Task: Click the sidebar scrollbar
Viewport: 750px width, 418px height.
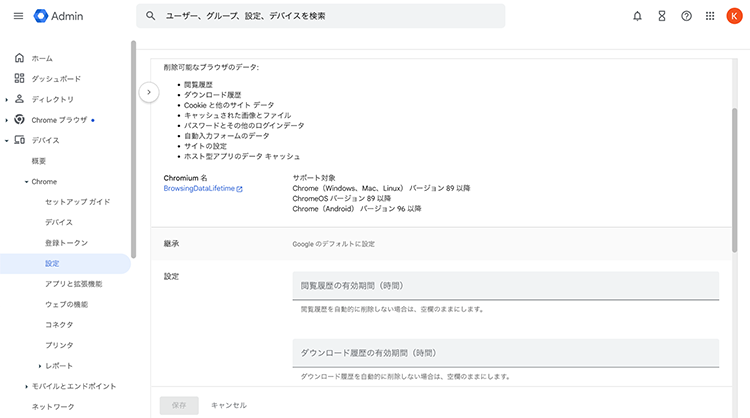Action: (x=133, y=149)
